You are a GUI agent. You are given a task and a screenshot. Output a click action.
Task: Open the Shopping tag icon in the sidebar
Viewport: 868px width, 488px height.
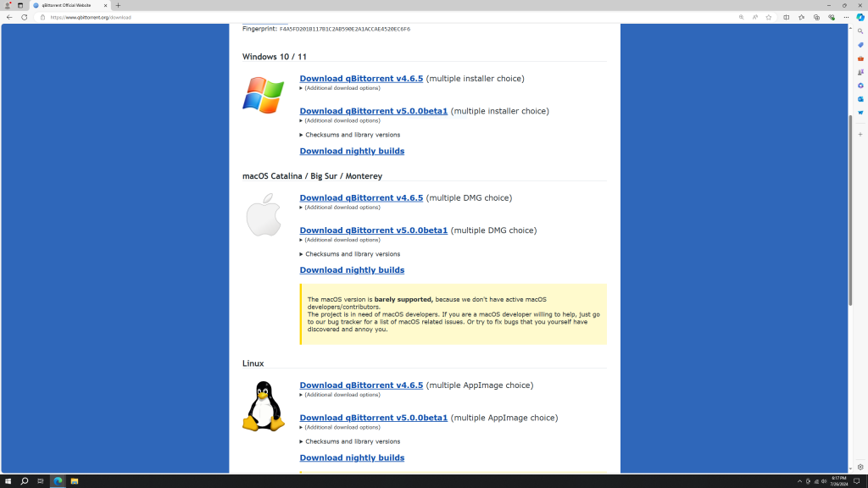pos(860,45)
